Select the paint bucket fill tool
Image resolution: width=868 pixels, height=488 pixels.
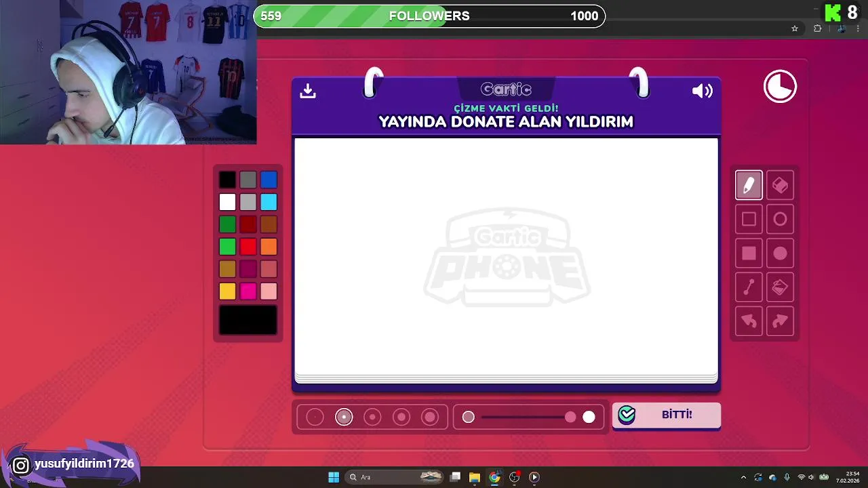click(x=780, y=287)
